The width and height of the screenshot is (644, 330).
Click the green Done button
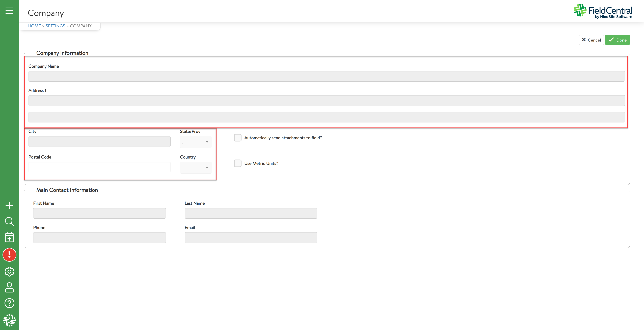[617, 40]
